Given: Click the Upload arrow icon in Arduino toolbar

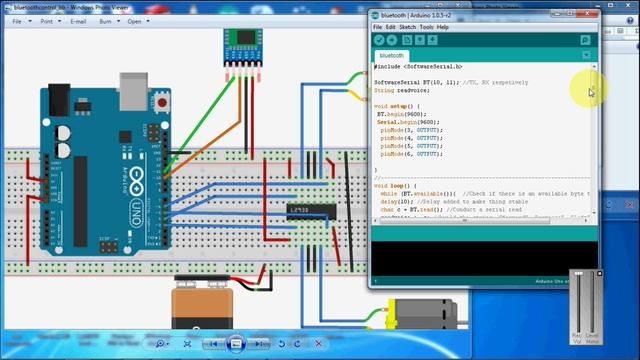Looking at the screenshot, I should point(392,40).
